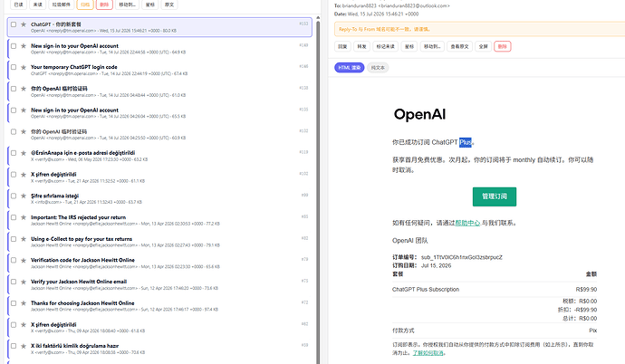The width and height of the screenshot is (625, 364).
Task: Star 'Important: The IRS rejected your return'
Action: pos(24,217)
